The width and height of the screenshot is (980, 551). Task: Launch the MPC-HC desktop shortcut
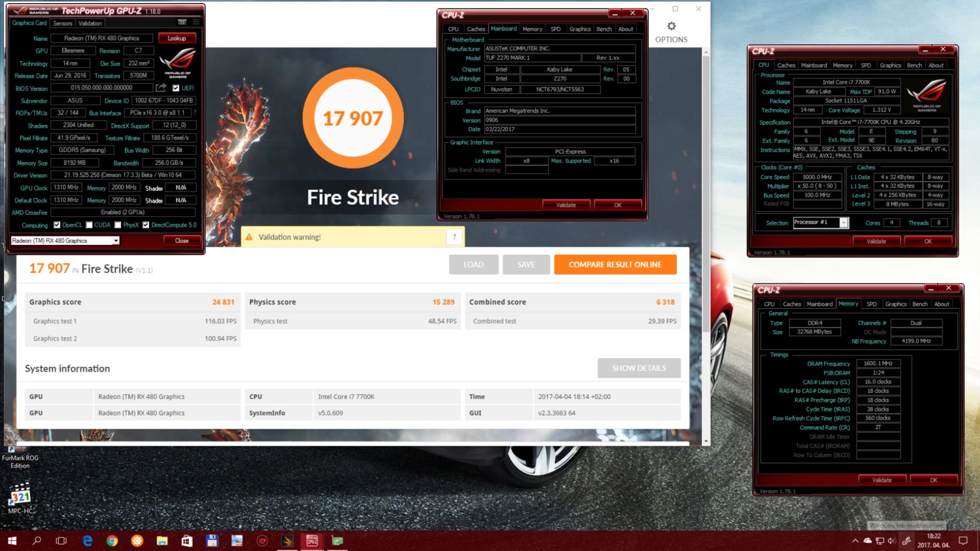coord(20,499)
